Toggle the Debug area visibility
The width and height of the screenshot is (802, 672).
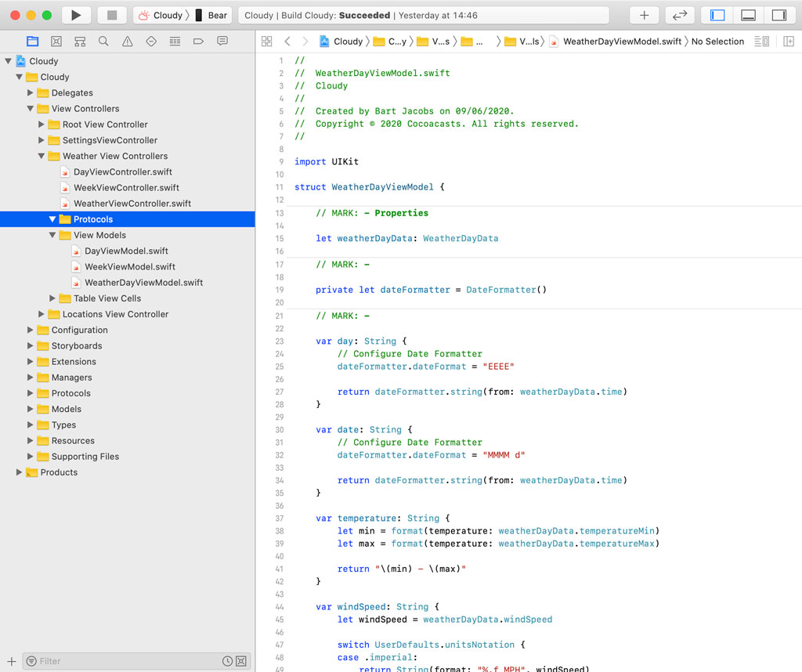[748, 15]
